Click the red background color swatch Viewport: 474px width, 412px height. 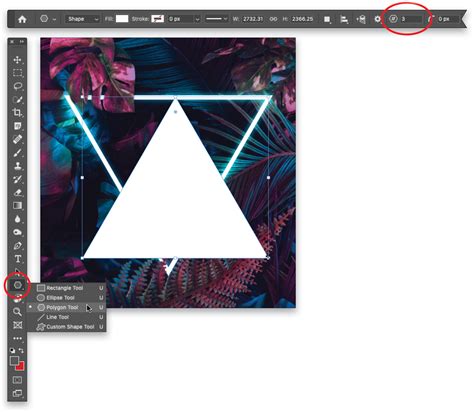click(x=21, y=367)
